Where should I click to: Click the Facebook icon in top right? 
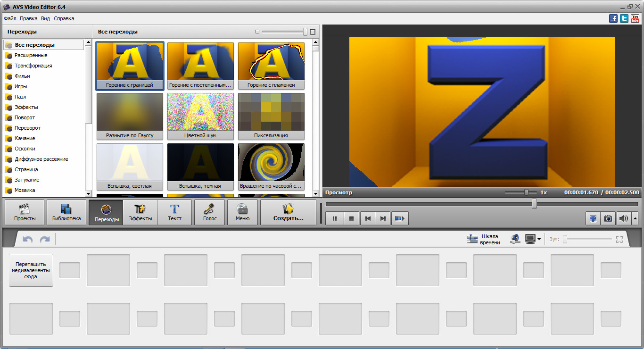pyautogui.click(x=613, y=19)
